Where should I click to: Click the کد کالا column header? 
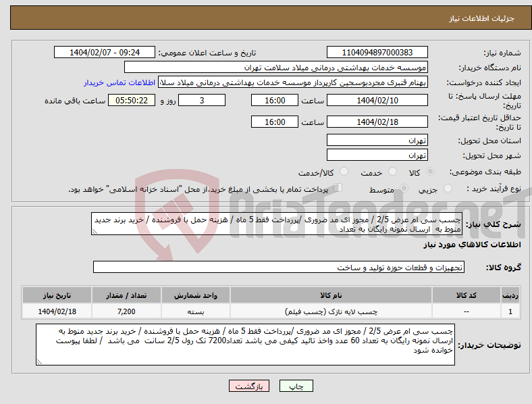point(467,295)
